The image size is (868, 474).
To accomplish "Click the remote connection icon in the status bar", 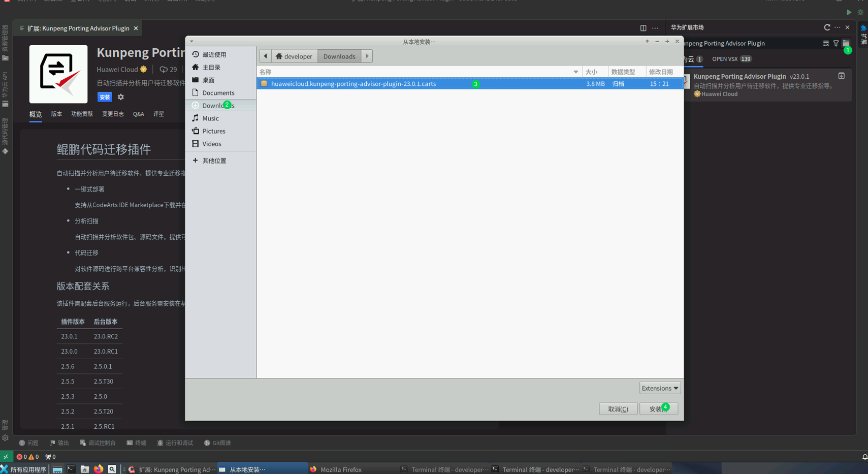I will [6, 457].
